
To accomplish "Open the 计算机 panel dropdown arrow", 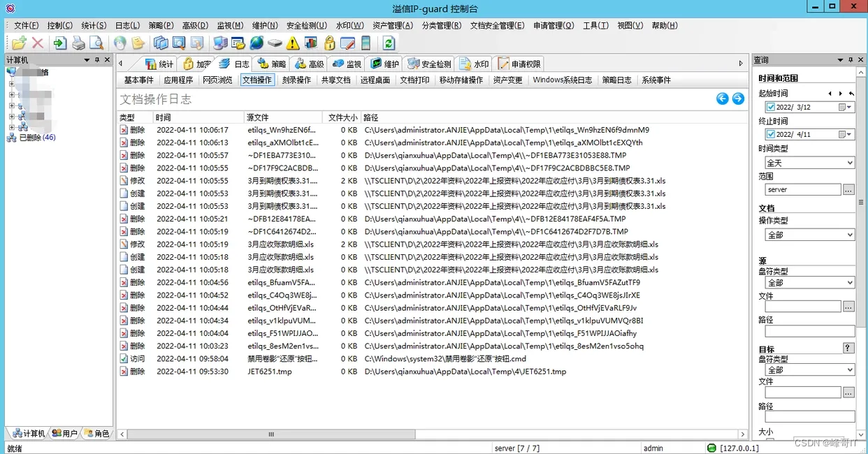I will [x=87, y=60].
